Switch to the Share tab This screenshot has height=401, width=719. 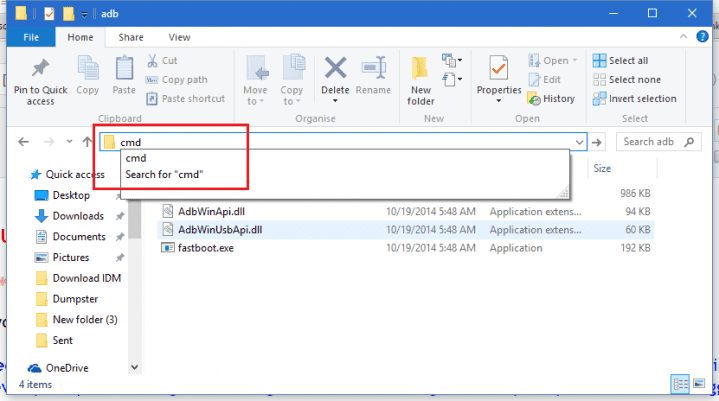click(x=131, y=37)
